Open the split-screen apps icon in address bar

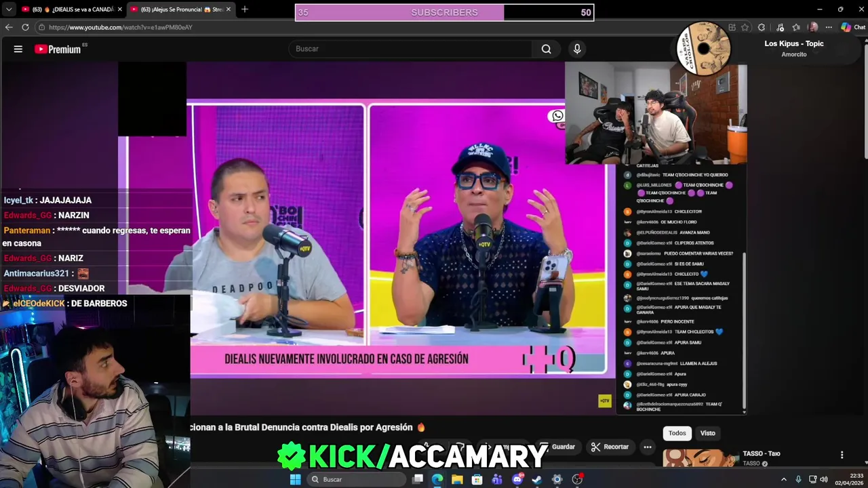tap(732, 27)
